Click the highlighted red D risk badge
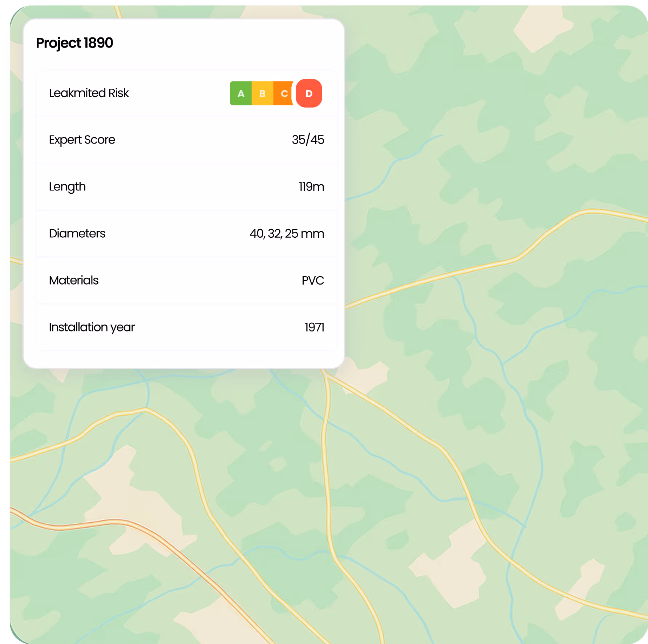Viewport: 648px width, 644px height. (309, 93)
